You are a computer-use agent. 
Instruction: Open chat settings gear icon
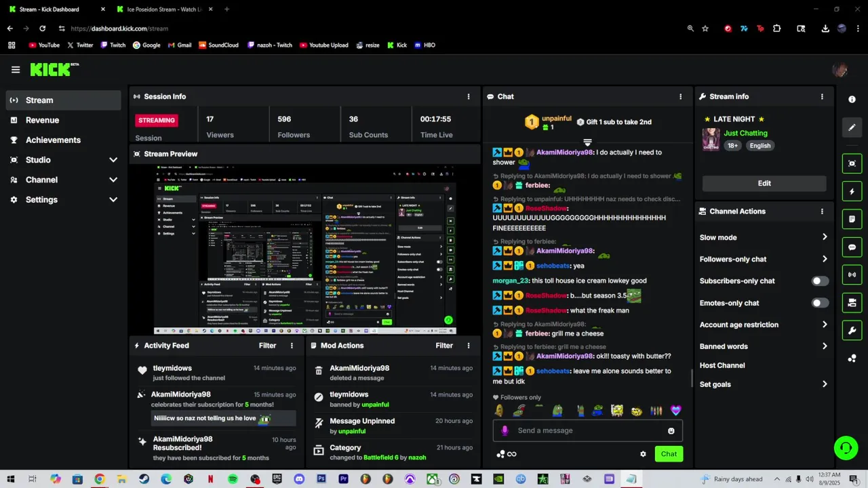pyautogui.click(x=643, y=454)
